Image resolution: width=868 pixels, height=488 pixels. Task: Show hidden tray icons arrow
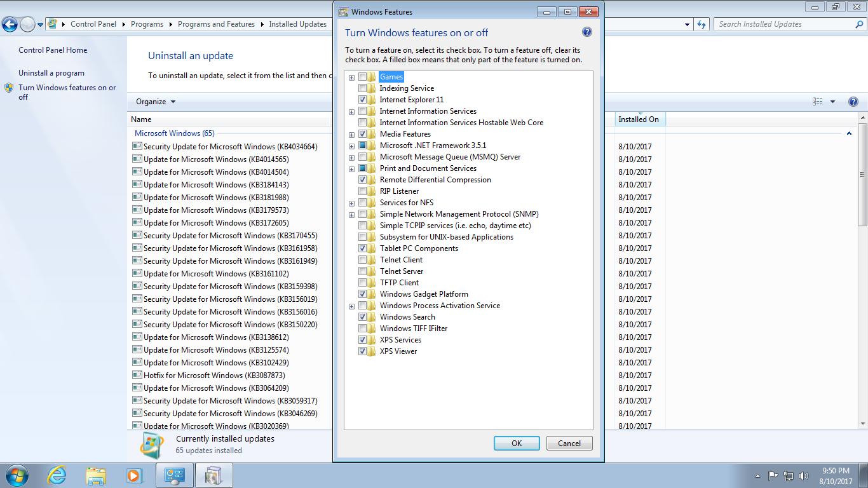[x=757, y=475]
